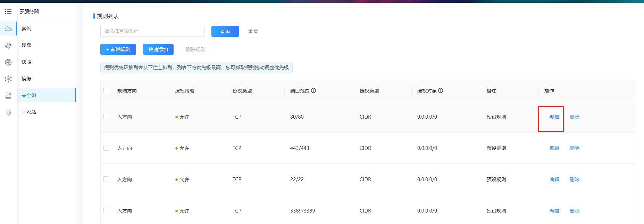
Task: Tick the select-all checkbox in the table header
Action: click(106, 90)
